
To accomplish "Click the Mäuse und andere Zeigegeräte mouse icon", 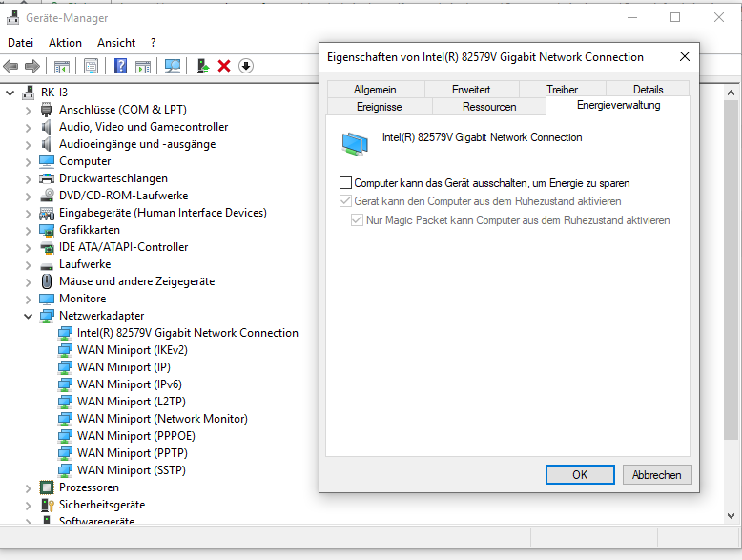I will point(47,281).
